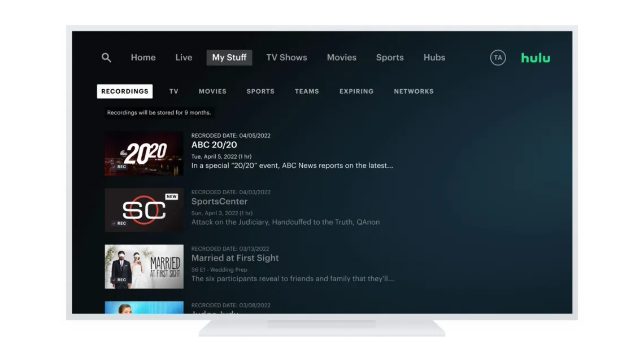Click the search magnifying glass icon
644x362 pixels.
(x=106, y=57)
